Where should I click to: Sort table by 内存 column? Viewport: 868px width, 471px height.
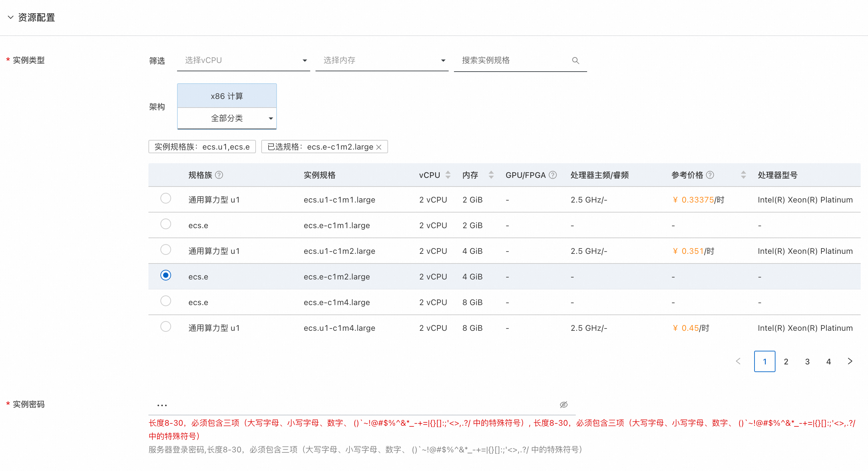tap(491, 175)
